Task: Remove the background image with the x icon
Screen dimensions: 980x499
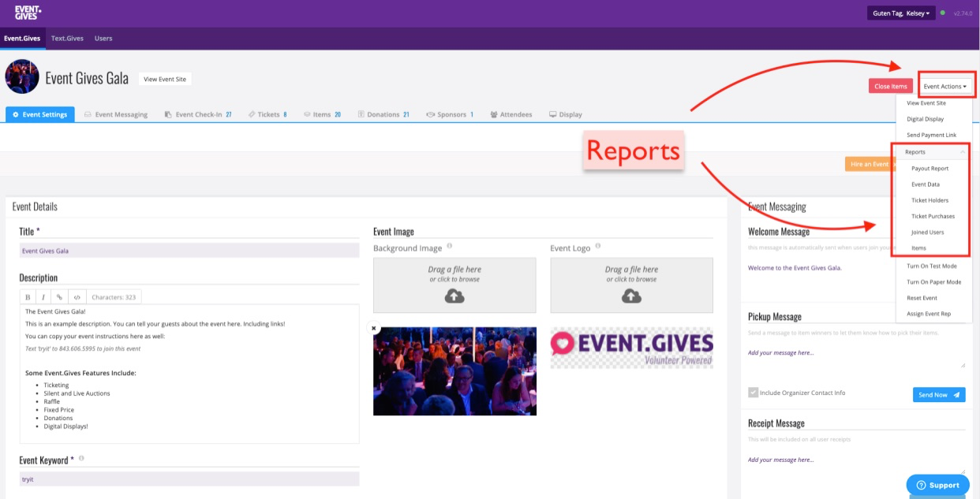Action: click(375, 328)
